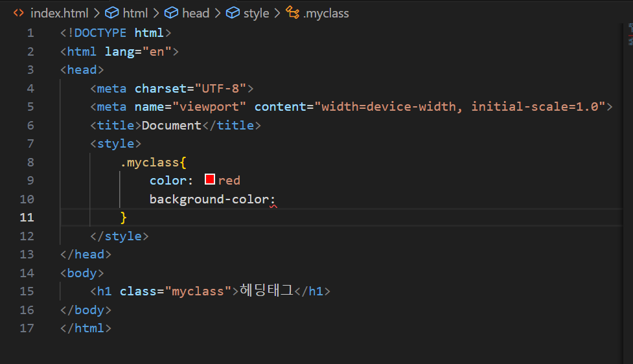Click the opening head tag
This screenshot has height=364, width=633.
coord(82,70)
